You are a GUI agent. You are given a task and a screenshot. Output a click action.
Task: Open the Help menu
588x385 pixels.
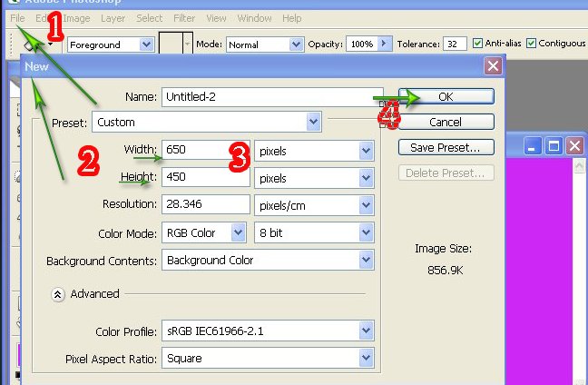292,18
